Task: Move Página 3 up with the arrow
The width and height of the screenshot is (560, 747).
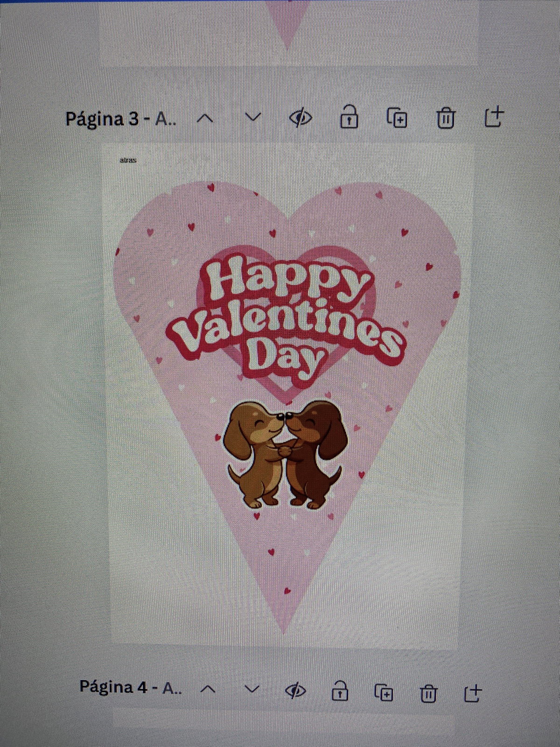Action: tap(205, 119)
